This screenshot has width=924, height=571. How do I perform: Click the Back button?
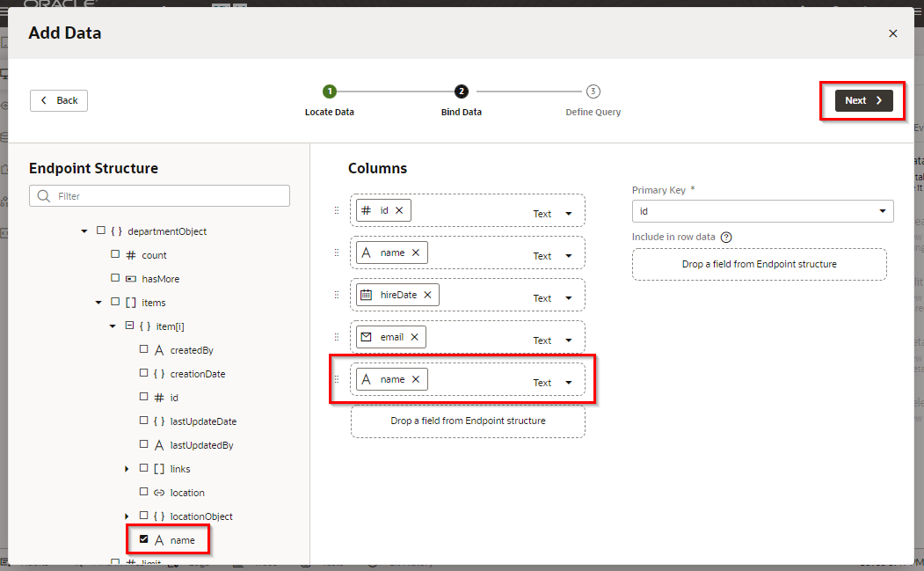click(59, 100)
